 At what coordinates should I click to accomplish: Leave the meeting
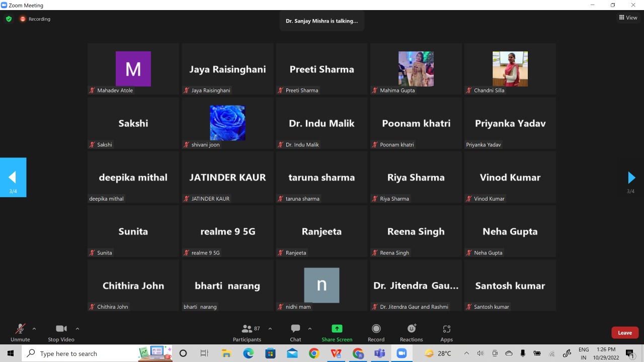pyautogui.click(x=625, y=333)
